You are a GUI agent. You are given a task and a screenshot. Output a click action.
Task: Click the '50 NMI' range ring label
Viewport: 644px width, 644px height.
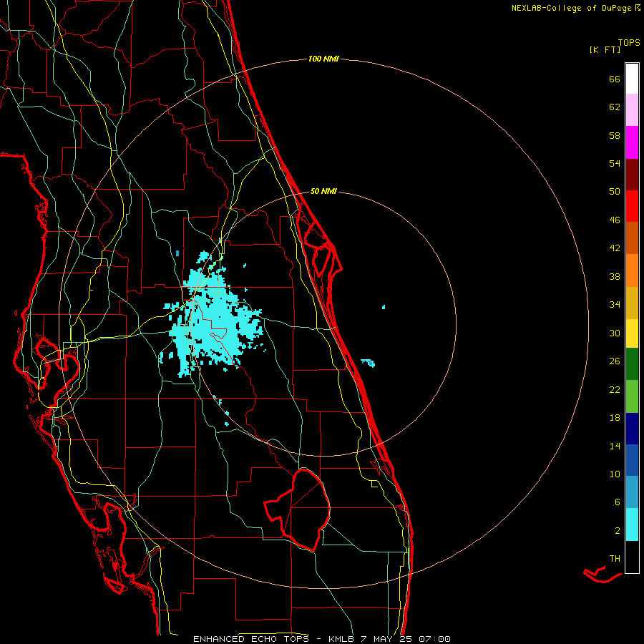coord(323,191)
